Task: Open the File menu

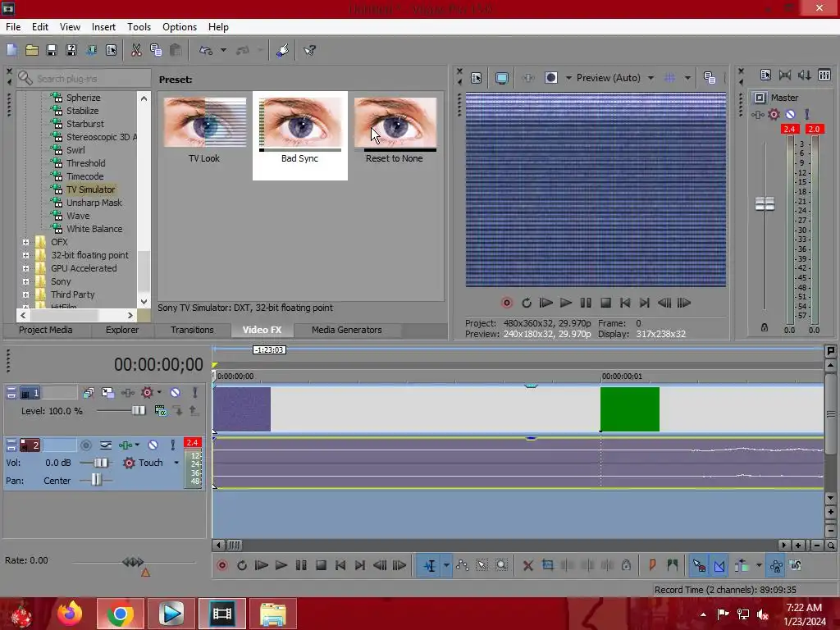Action: point(13,27)
